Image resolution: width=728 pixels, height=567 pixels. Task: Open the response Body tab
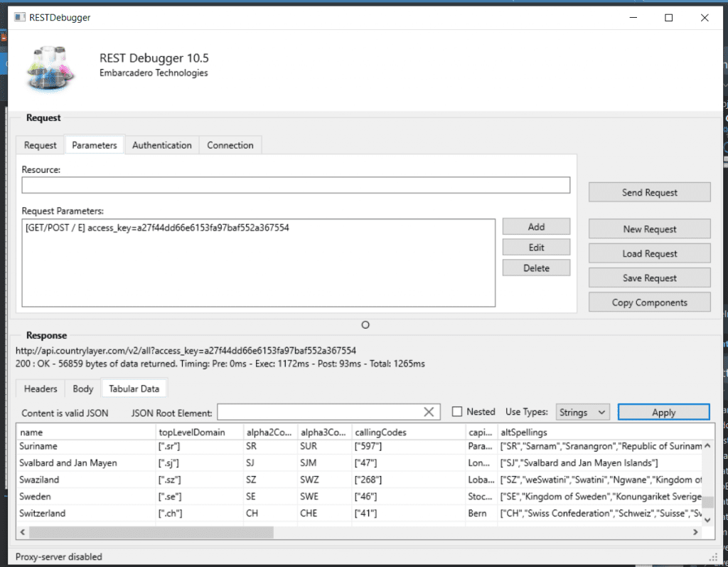[x=83, y=388]
